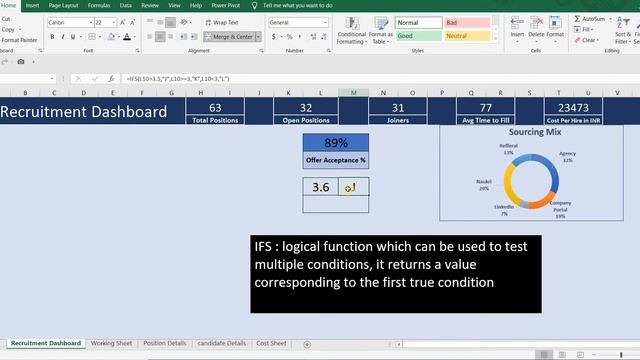Screen dimensions: 640x360
Task: Open Copy dropdown arrow
Action: [20, 29]
